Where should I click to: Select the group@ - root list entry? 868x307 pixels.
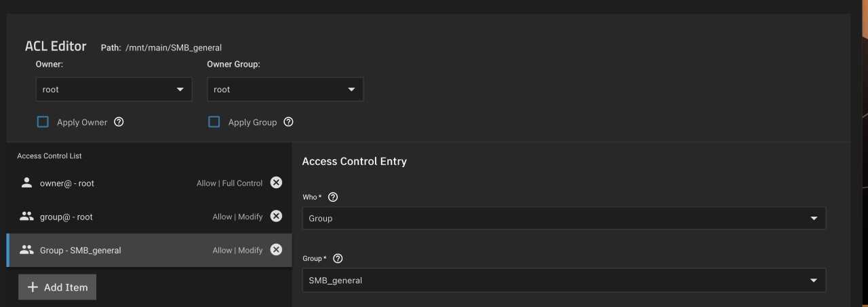(x=149, y=217)
